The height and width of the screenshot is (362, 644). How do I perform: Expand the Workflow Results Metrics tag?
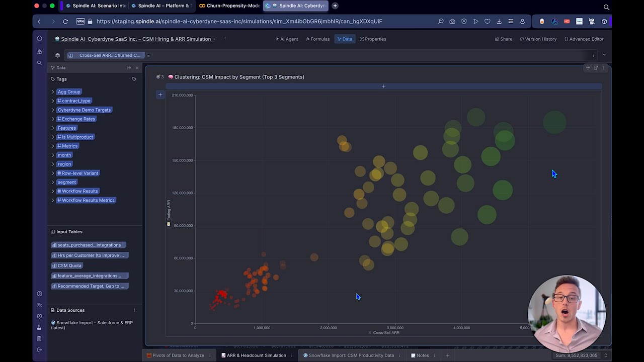coord(53,201)
